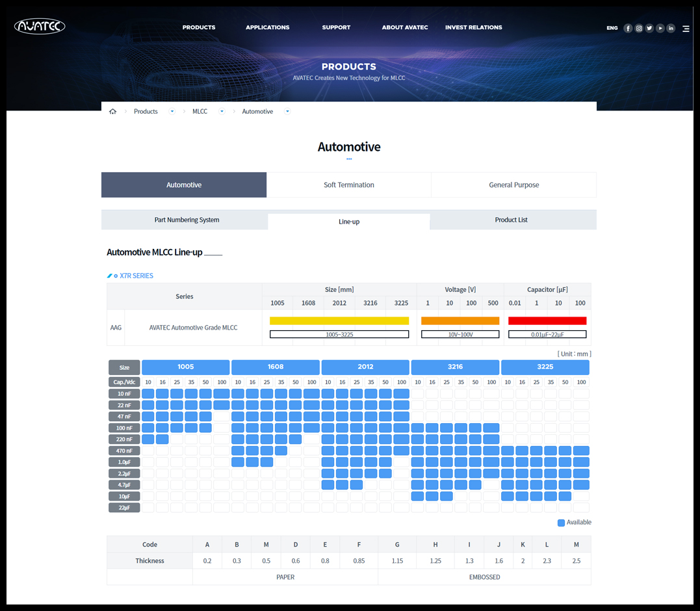700x611 pixels.
Task: Click the 1.0µF row label
Action: pyautogui.click(x=124, y=462)
